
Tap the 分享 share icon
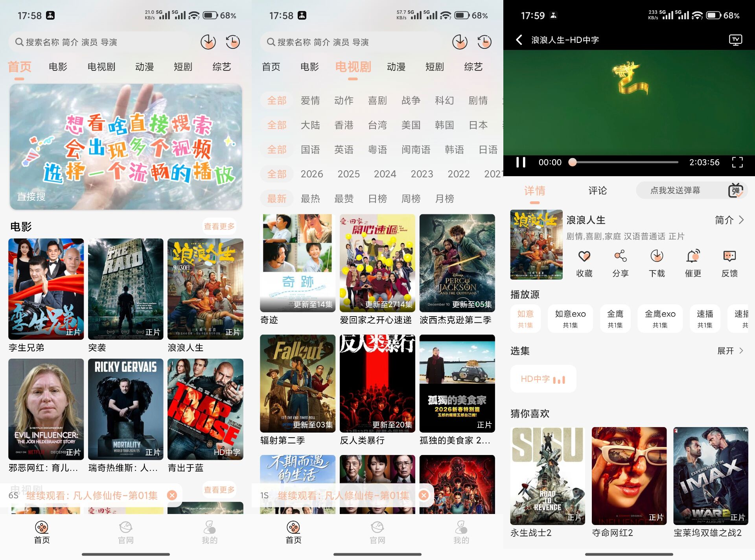click(x=620, y=256)
